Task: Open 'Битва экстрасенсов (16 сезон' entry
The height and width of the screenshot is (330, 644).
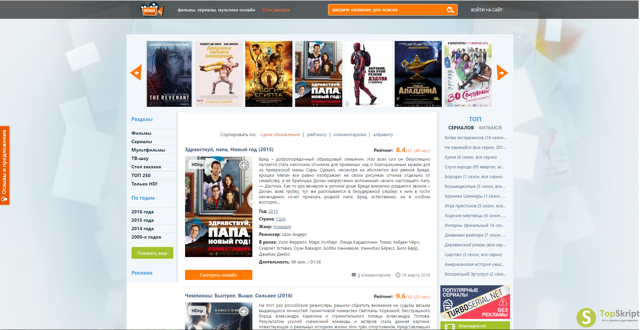Action: [x=475, y=137]
